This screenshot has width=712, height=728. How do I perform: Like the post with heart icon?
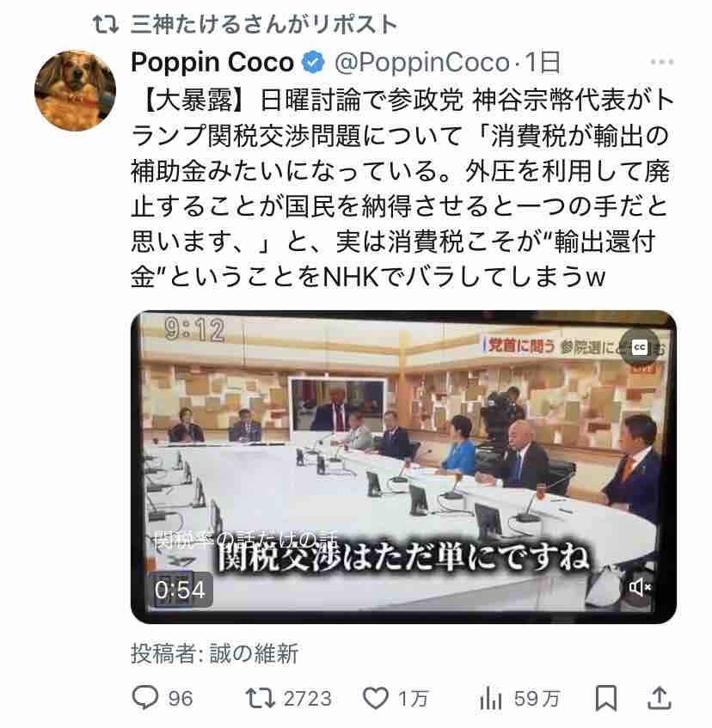point(375,698)
